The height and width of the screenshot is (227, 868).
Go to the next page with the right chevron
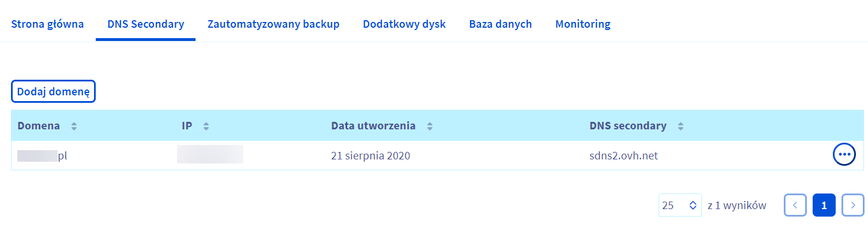(853, 205)
